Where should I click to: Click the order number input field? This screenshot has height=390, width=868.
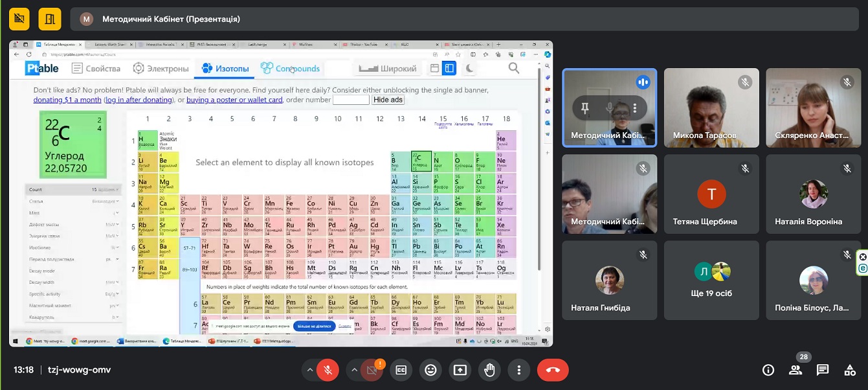tap(351, 100)
